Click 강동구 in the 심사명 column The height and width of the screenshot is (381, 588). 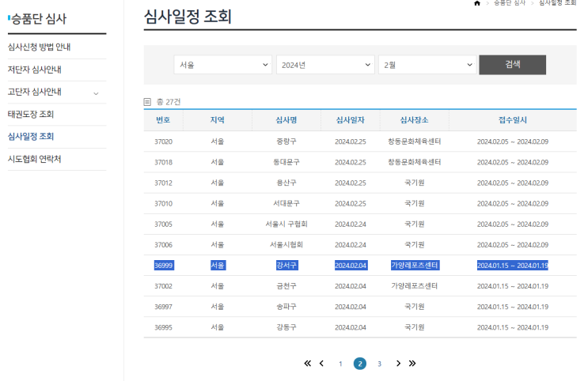tap(286, 327)
